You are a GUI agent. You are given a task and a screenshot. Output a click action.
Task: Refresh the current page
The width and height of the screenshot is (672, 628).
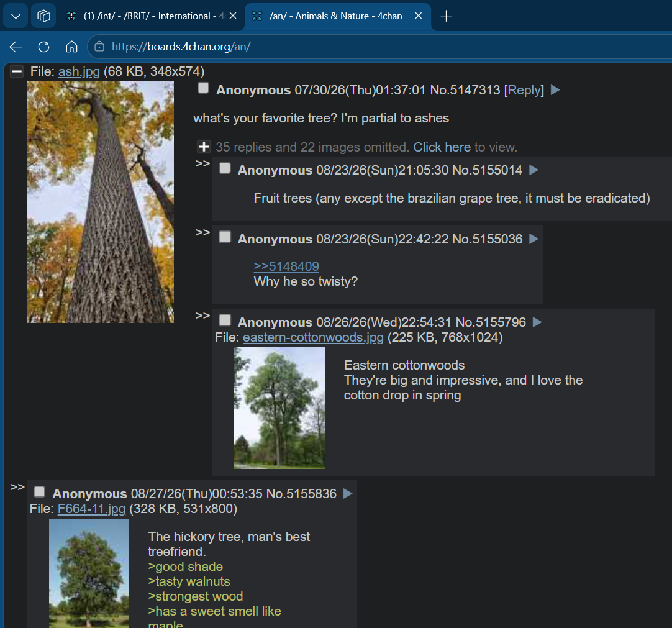(x=43, y=47)
